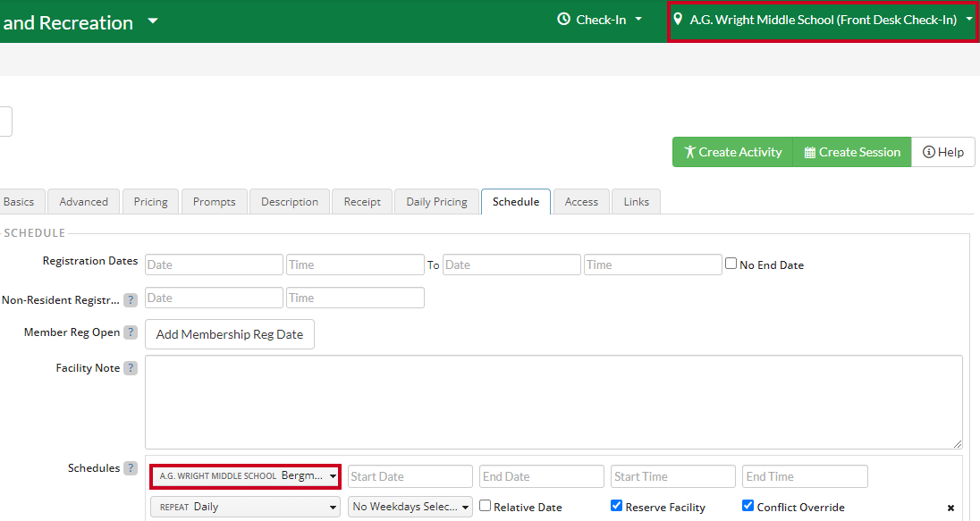The width and height of the screenshot is (980, 521).
Task: Open the Help button
Action: pyautogui.click(x=943, y=152)
